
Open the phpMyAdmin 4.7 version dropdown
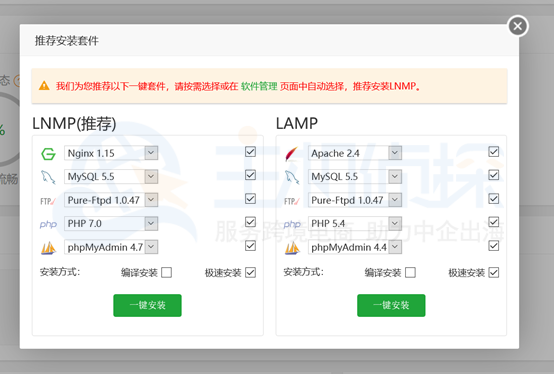point(111,247)
